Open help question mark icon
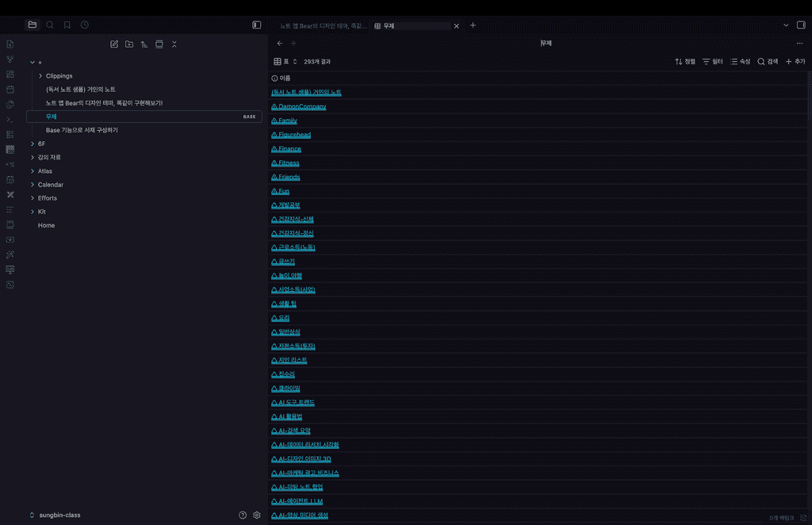 coord(243,515)
